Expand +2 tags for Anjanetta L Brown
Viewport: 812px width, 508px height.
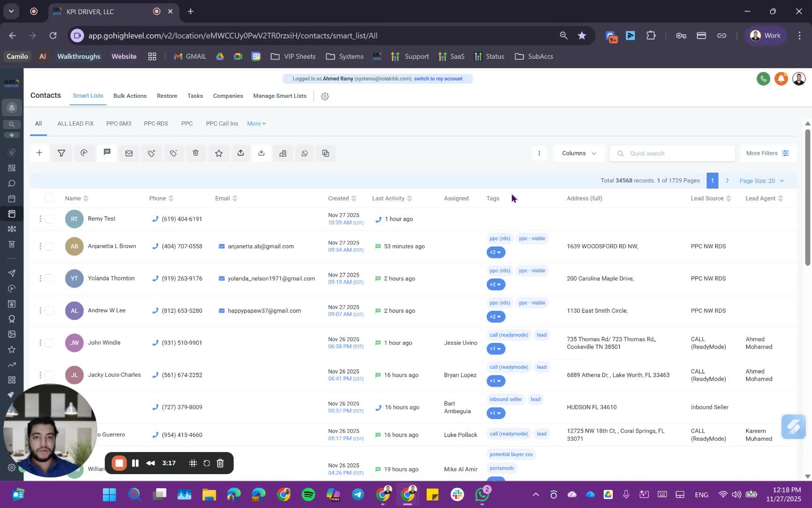pos(496,252)
